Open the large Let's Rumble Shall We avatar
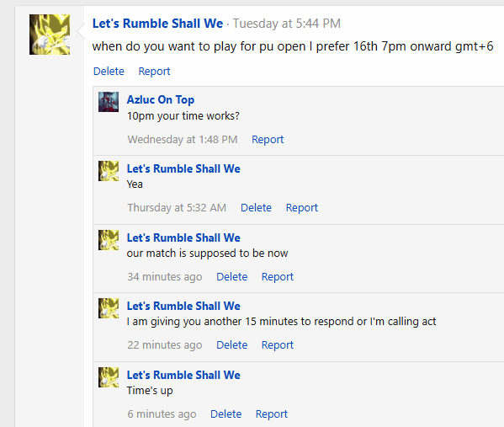Image resolution: width=504 pixels, height=427 pixels. tap(50, 35)
